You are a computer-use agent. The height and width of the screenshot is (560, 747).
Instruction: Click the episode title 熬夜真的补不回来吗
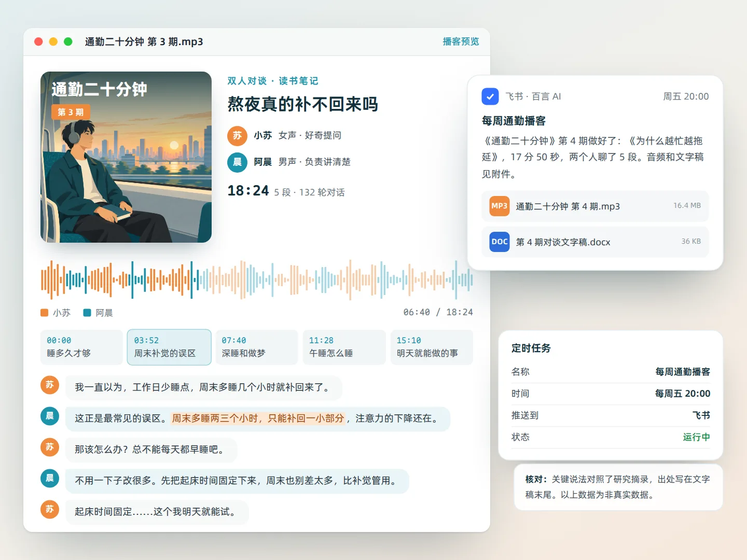[302, 104]
